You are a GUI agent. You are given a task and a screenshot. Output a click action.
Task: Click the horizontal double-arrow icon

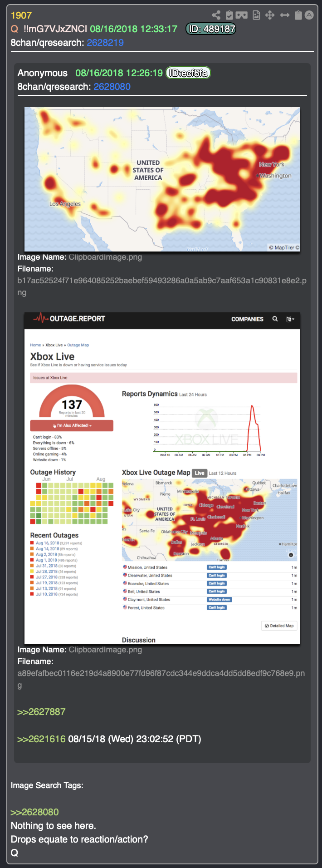[284, 15]
